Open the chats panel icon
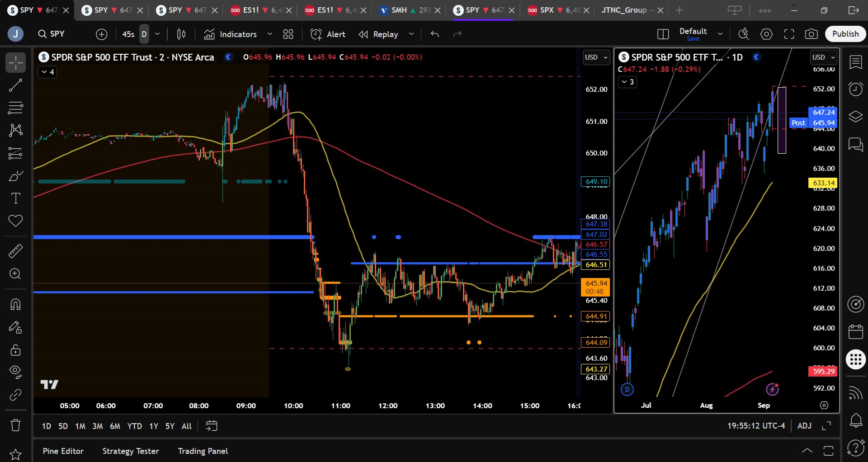This screenshot has width=868, height=462. click(856, 145)
